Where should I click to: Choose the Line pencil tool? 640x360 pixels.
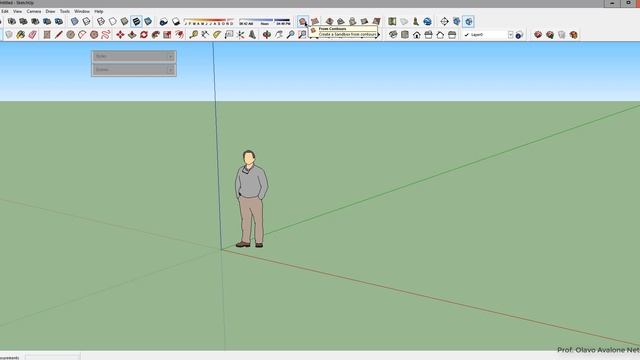(59, 35)
